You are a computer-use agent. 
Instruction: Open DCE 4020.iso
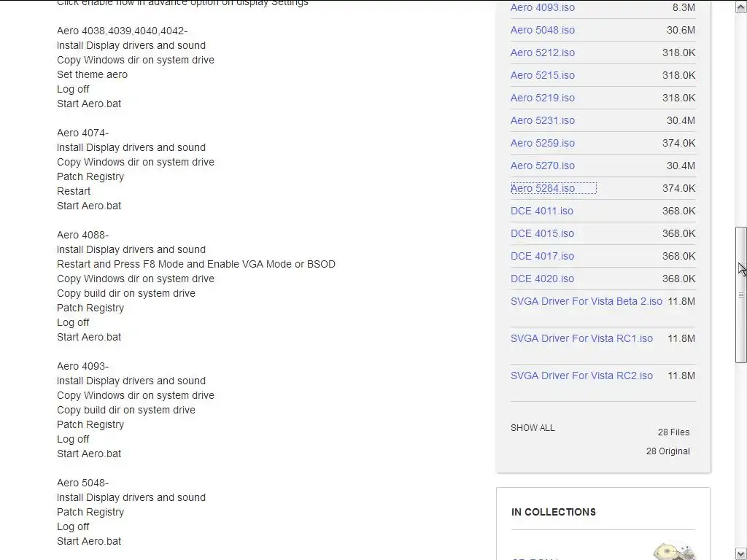[541, 279]
